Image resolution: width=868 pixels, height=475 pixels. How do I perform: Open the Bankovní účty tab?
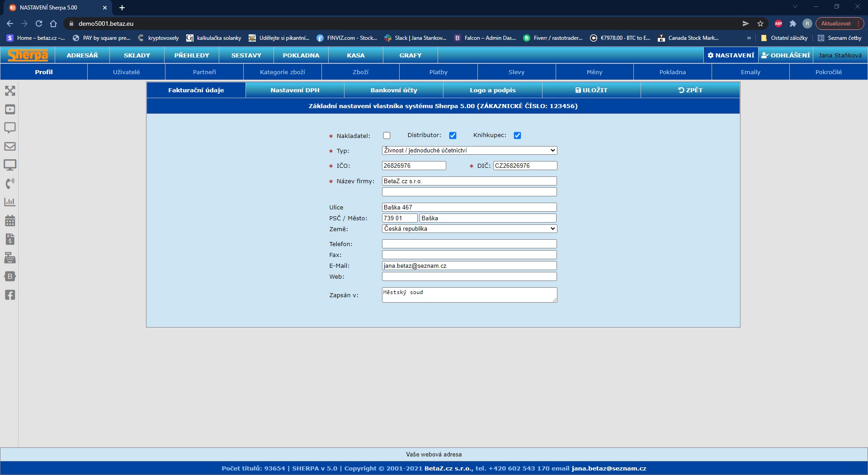(x=394, y=90)
